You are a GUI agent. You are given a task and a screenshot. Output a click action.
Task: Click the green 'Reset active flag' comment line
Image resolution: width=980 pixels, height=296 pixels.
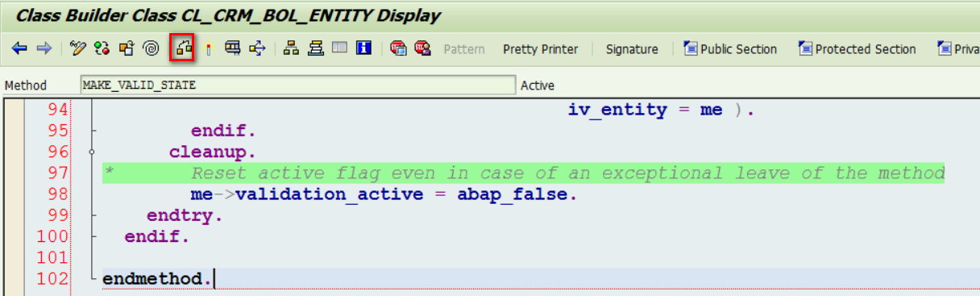pos(523,173)
